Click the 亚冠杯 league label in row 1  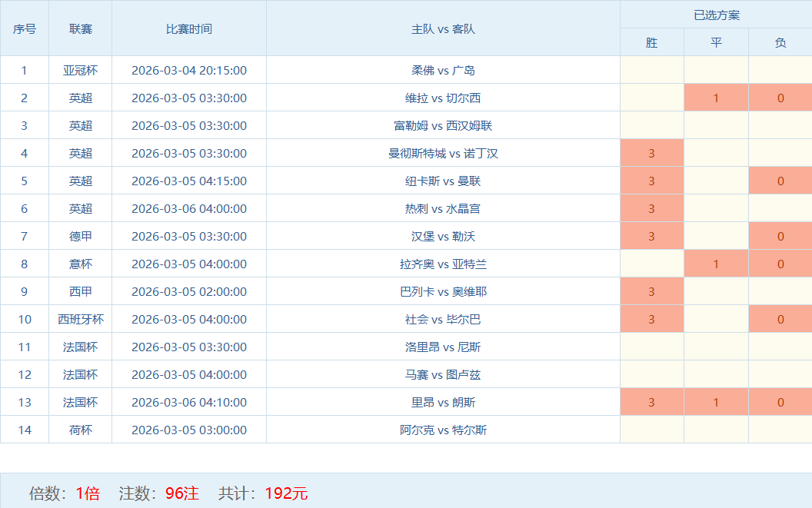(80, 70)
